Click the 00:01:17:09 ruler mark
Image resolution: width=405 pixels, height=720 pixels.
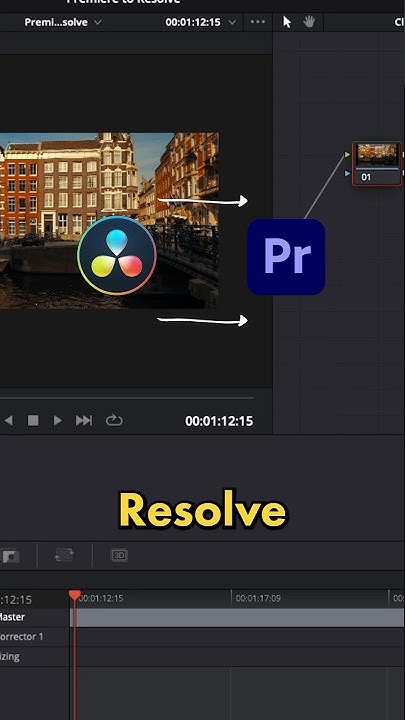point(258,598)
